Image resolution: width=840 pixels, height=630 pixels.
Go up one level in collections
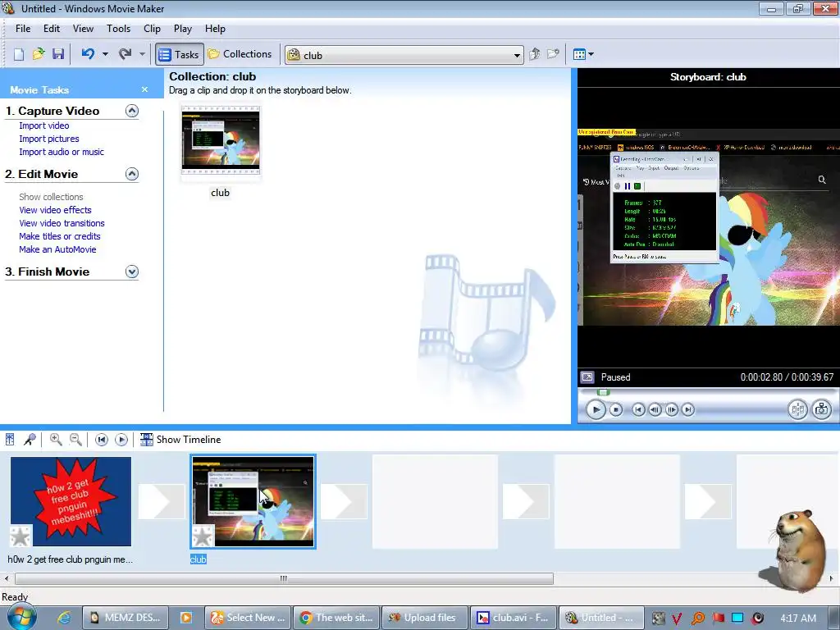(x=534, y=54)
